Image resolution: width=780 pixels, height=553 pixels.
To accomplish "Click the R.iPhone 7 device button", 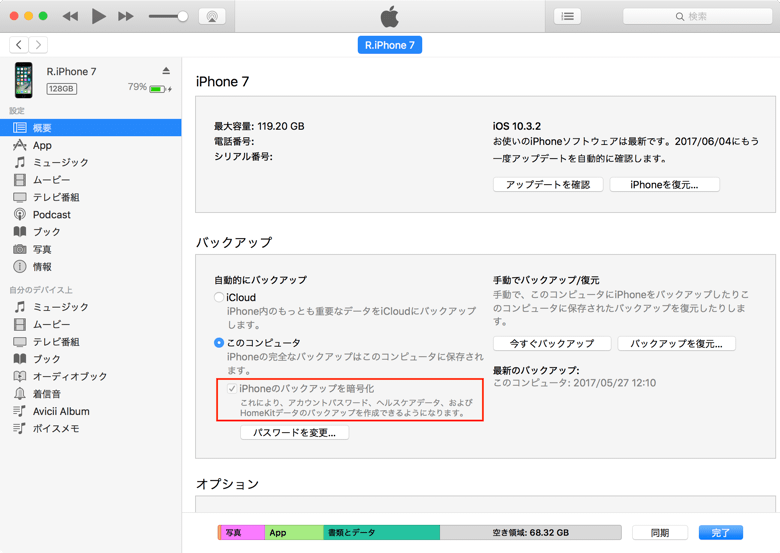I will pyautogui.click(x=390, y=45).
